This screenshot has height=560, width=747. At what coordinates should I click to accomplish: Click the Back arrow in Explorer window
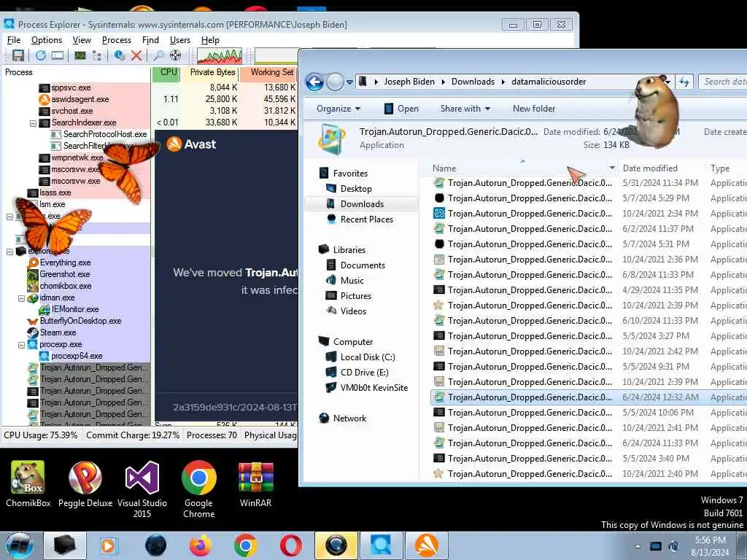pos(314,82)
